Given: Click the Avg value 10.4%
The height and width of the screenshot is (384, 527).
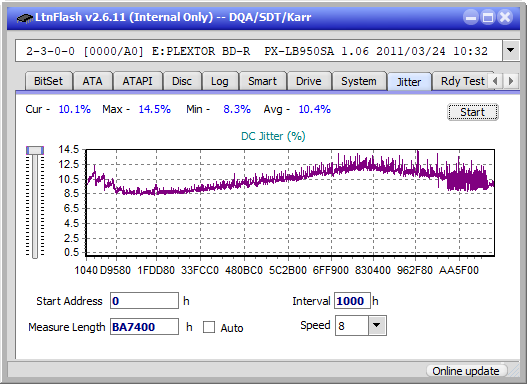Looking at the screenshot, I should click(x=315, y=109).
